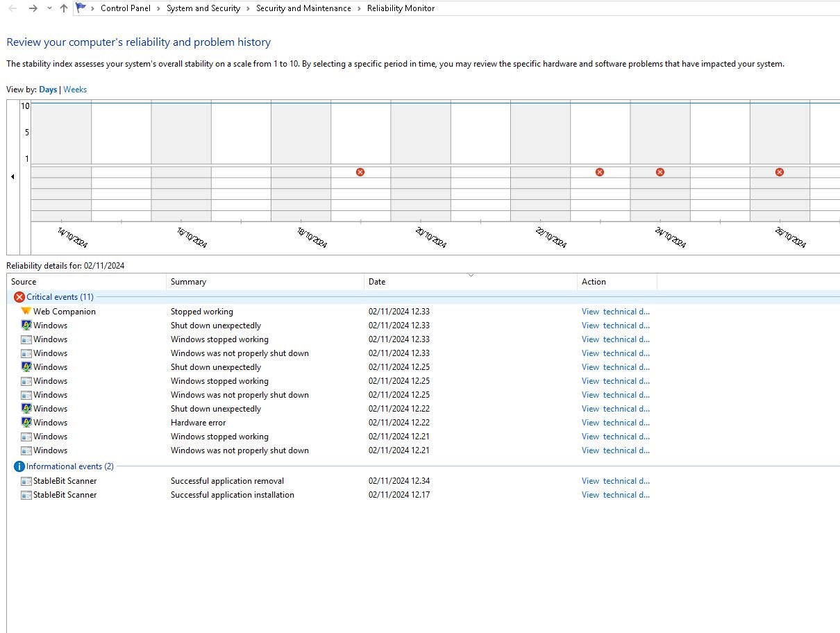Click 'Successful application installation' summary text

coord(233,495)
